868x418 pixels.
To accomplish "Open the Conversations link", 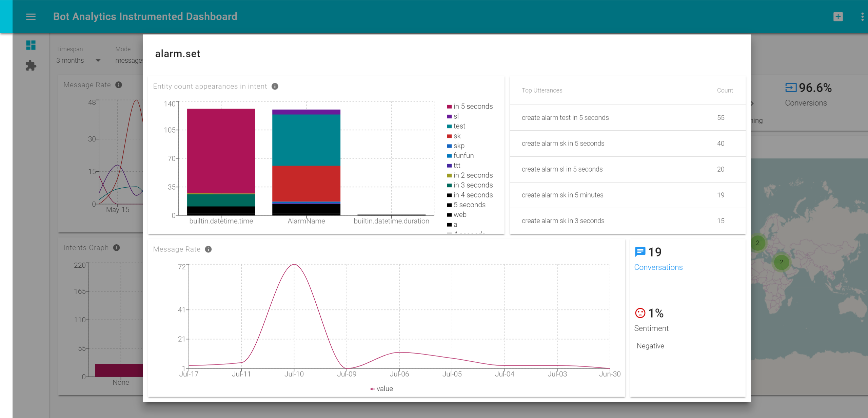I will point(658,267).
